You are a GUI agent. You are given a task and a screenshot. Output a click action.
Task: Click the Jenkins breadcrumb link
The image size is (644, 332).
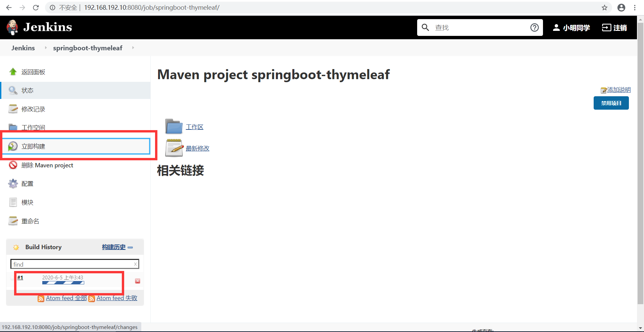(23, 48)
